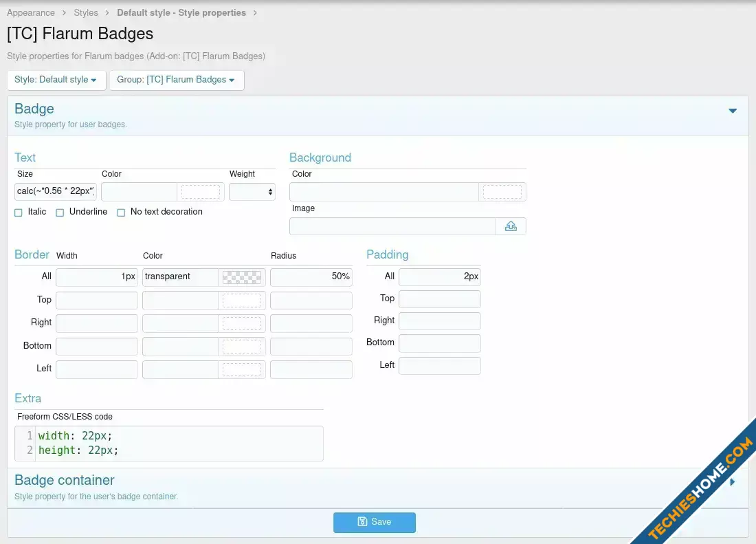Click the border Top color text field
Image resolution: width=756 pixels, height=544 pixels.
[x=180, y=300]
